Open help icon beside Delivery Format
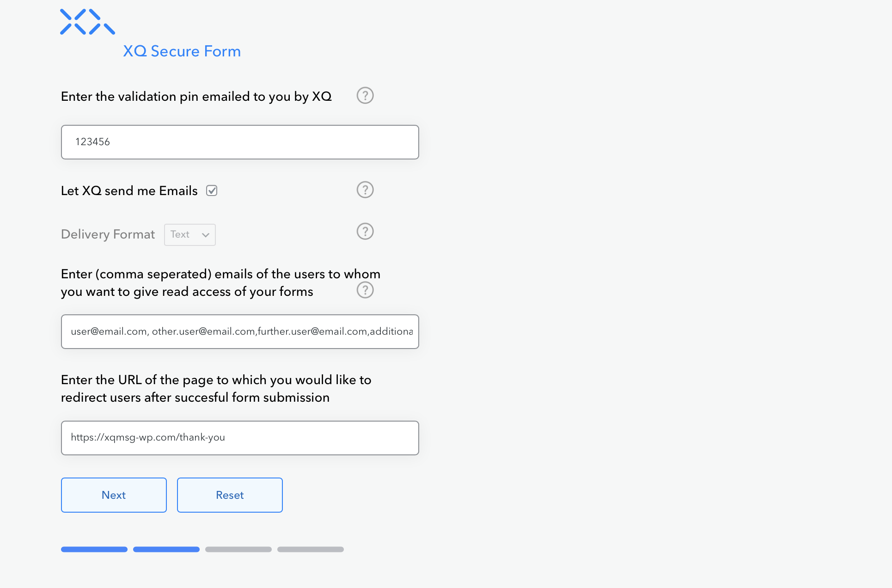This screenshot has height=588, width=892. point(365,232)
